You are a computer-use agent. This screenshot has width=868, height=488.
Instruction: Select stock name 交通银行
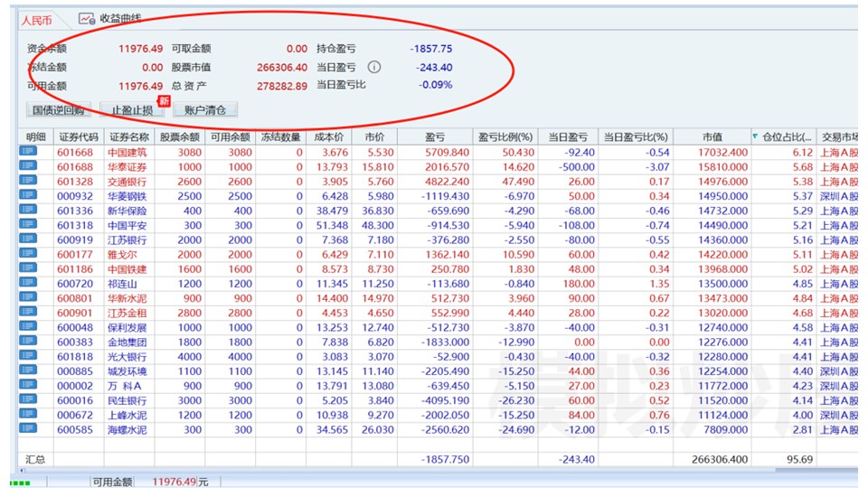[x=127, y=182]
